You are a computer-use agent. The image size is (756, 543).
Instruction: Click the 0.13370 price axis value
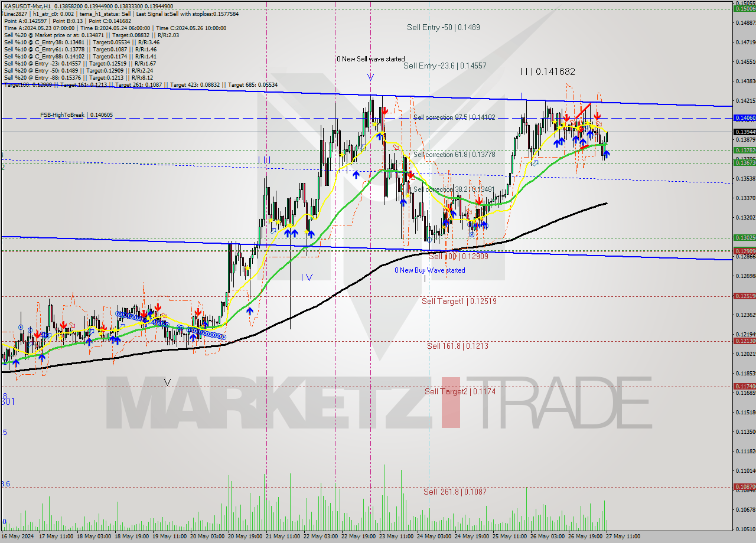745,198
